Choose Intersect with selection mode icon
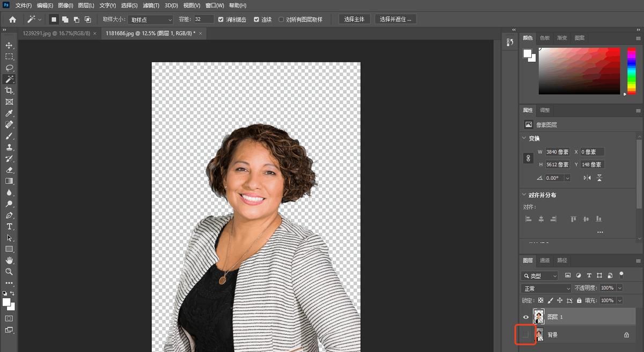The width and height of the screenshot is (644, 352). pyautogui.click(x=87, y=19)
